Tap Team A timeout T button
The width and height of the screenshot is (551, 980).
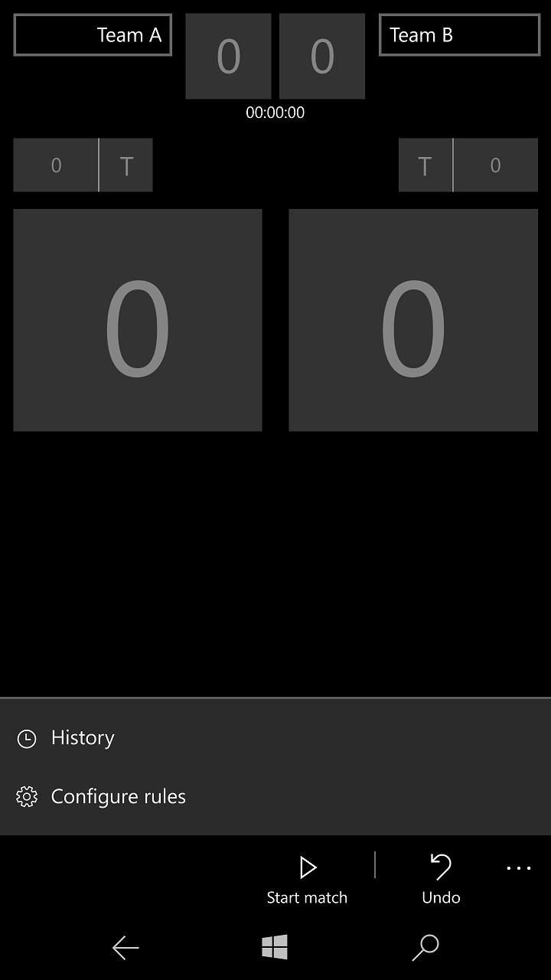126,165
